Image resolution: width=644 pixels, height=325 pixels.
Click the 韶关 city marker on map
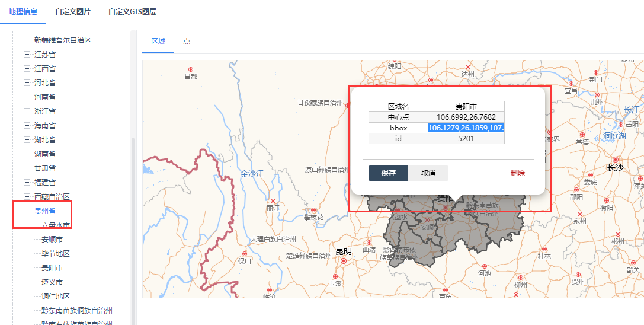point(633,263)
